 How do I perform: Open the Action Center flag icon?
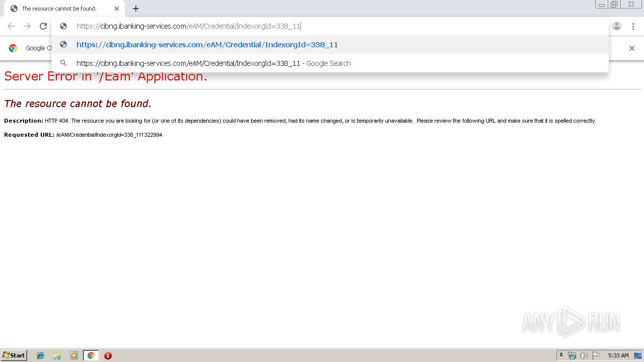point(596,355)
